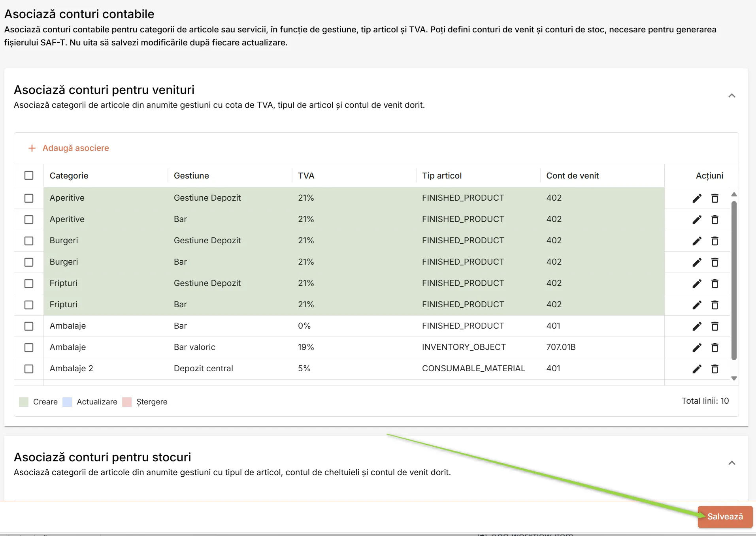Check the Burgeri Bar row checkbox
This screenshot has width=756, height=536.
click(x=29, y=262)
